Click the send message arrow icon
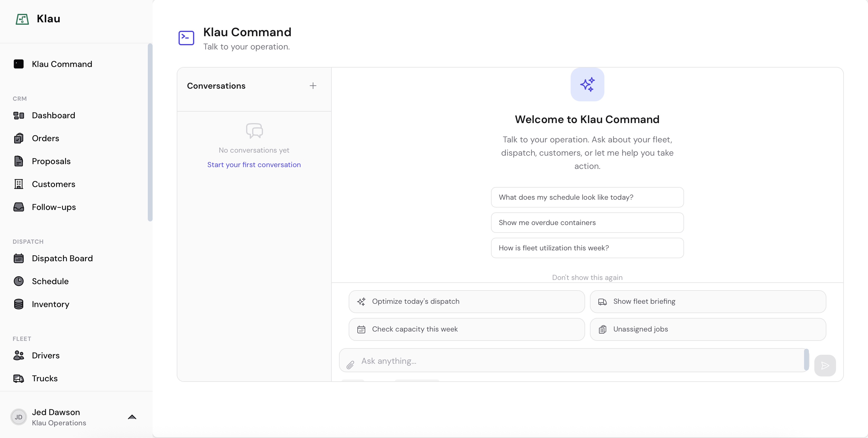Image resolution: width=868 pixels, height=438 pixels. point(825,366)
